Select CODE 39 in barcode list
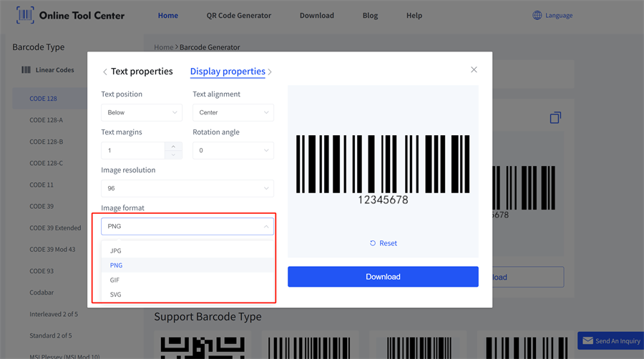The image size is (644, 359). [x=42, y=206]
